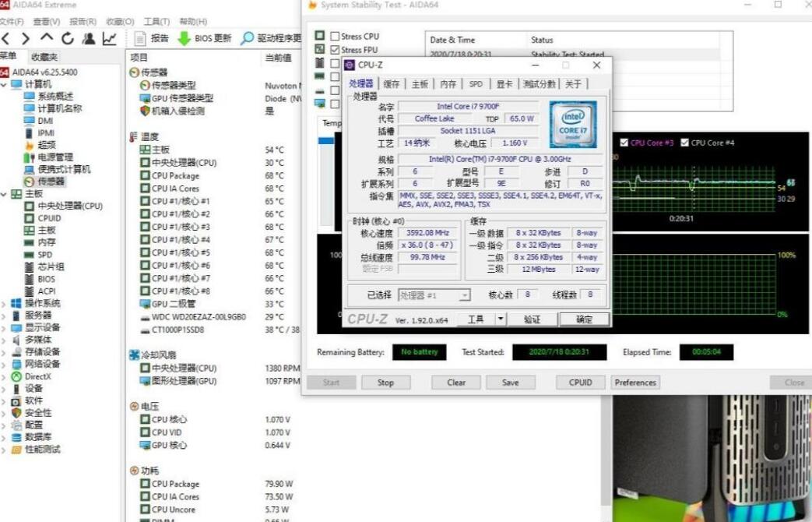
Task: Click the refresh icon in AIDA64 toolbar
Action: [x=67, y=39]
